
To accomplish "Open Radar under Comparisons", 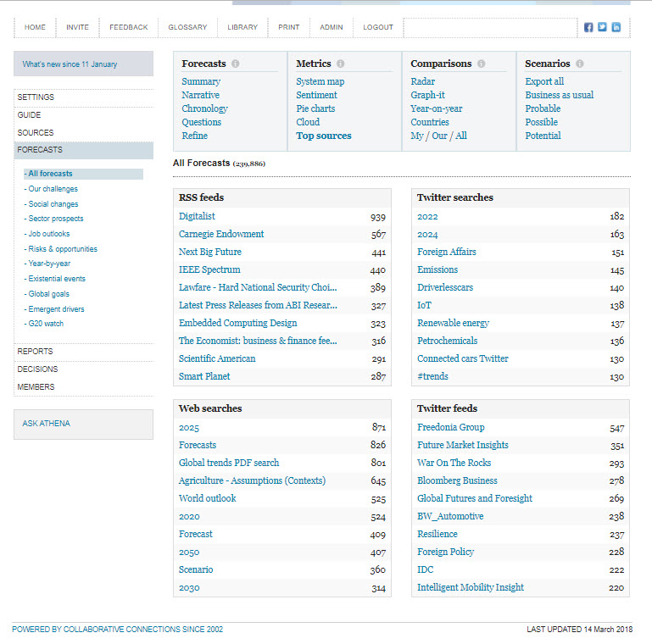I will 423,81.
